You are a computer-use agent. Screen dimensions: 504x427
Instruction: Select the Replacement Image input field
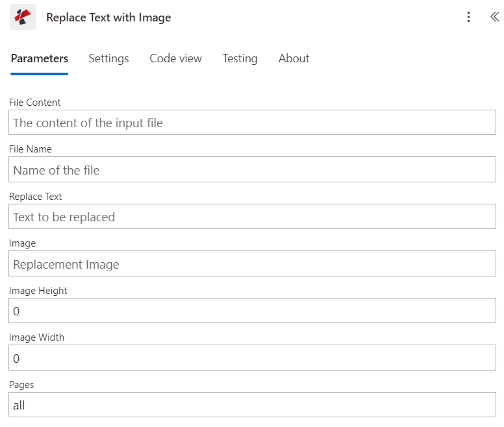[252, 264]
